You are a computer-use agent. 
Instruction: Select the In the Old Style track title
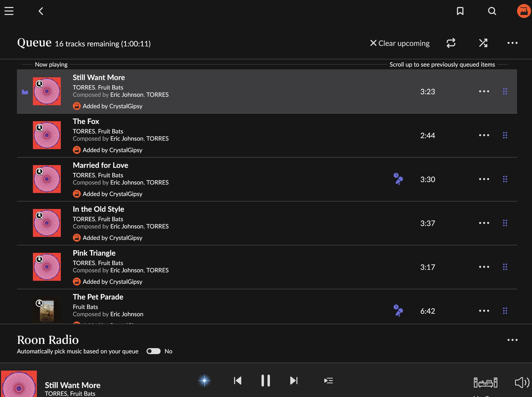click(x=98, y=209)
